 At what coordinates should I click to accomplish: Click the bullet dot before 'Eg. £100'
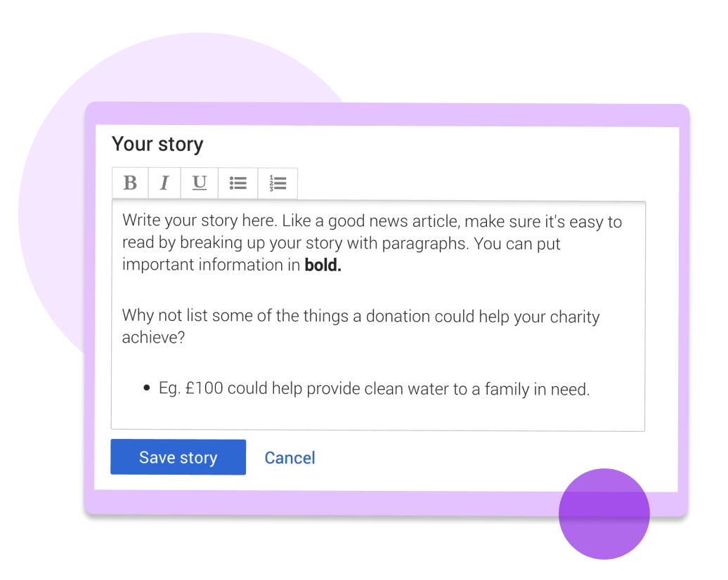(147, 388)
